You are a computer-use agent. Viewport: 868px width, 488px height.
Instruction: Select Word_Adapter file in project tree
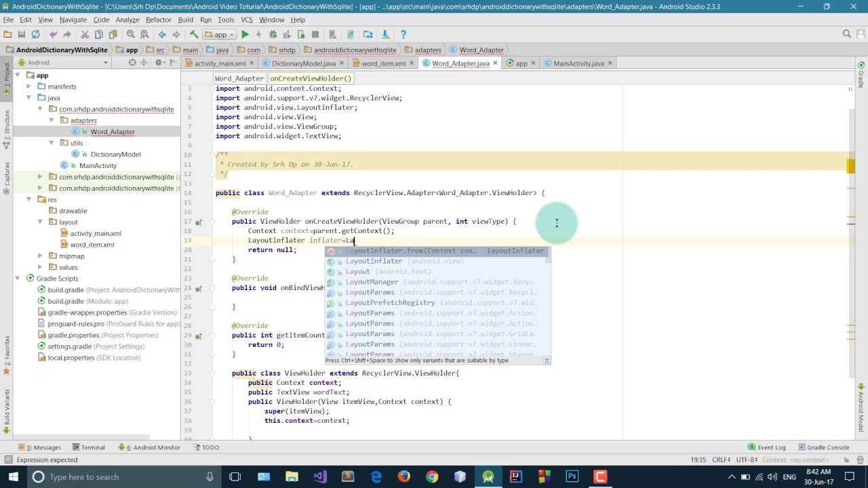(x=113, y=131)
